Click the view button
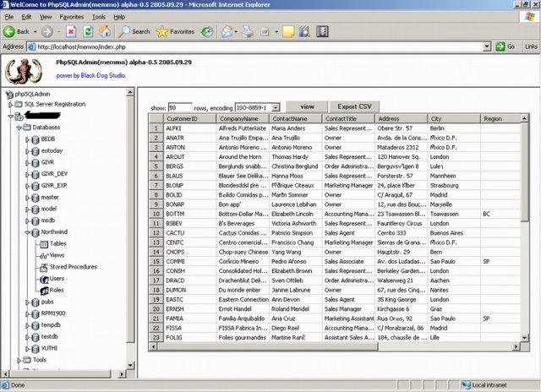Image resolution: width=541 pixels, height=392 pixels. [307, 107]
